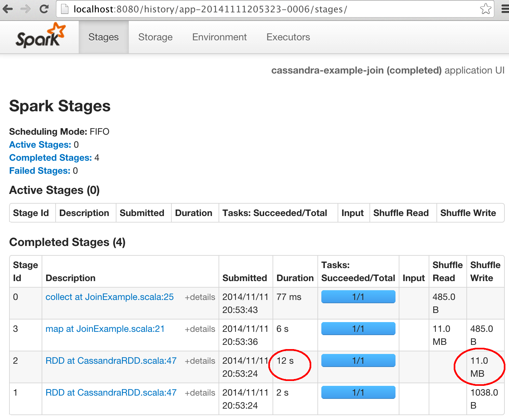Click the Active Stages (0) heading

(54, 190)
